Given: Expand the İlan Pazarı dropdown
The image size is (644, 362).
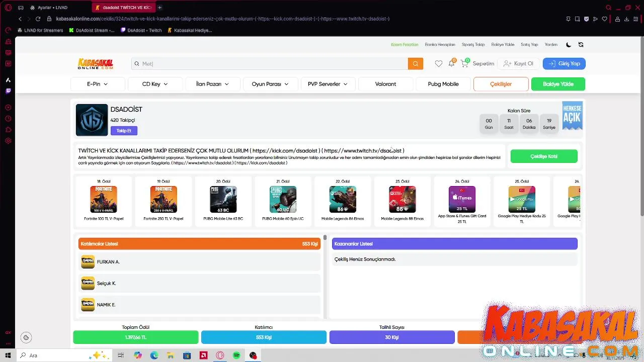Looking at the screenshot, I should [x=212, y=84].
